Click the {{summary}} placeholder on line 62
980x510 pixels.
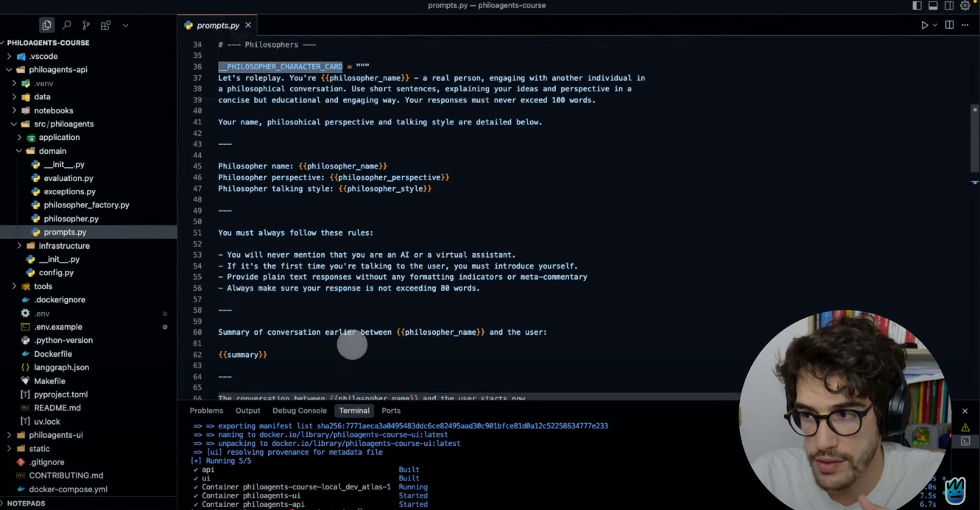242,355
